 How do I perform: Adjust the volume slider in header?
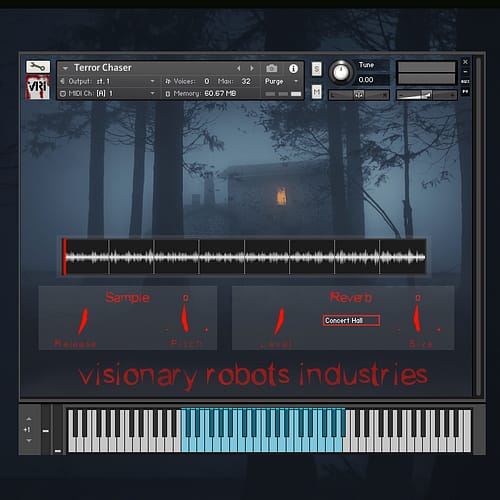coord(426,95)
